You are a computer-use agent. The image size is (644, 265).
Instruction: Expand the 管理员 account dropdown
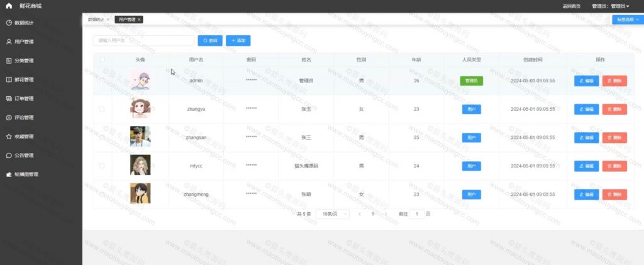tap(611, 6)
